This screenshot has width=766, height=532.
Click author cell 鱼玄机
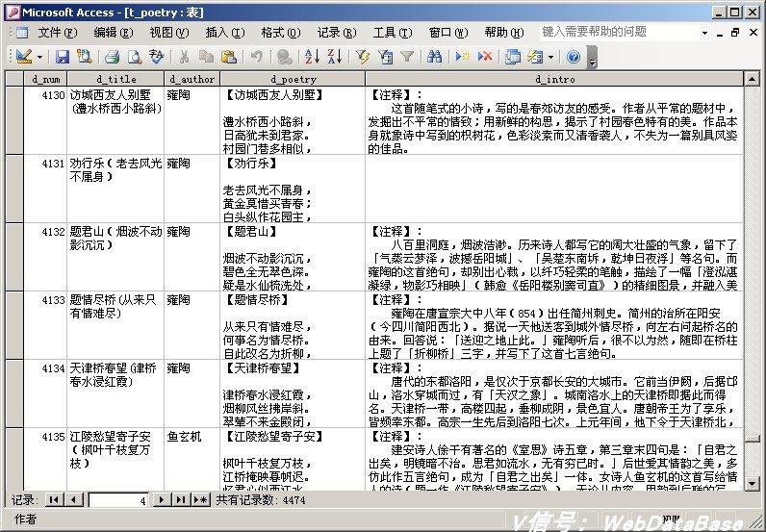coord(192,459)
